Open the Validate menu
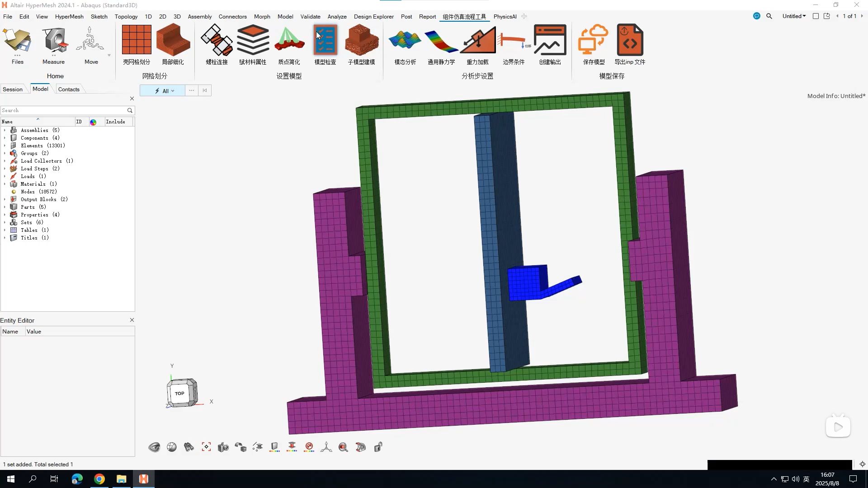 310,16
